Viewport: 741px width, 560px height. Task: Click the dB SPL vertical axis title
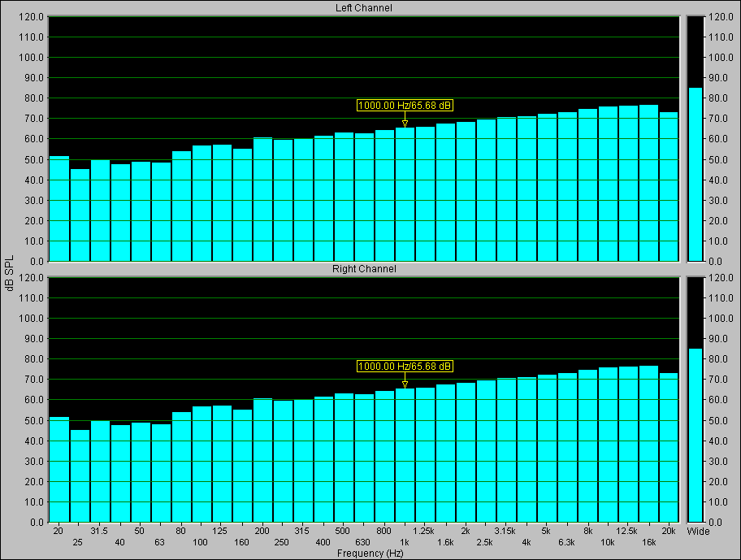[10, 273]
